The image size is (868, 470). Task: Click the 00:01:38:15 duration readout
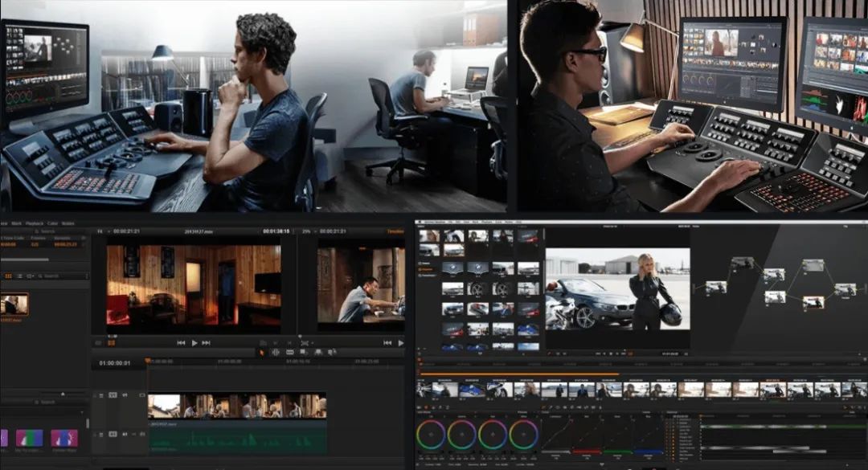coord(276,231)
